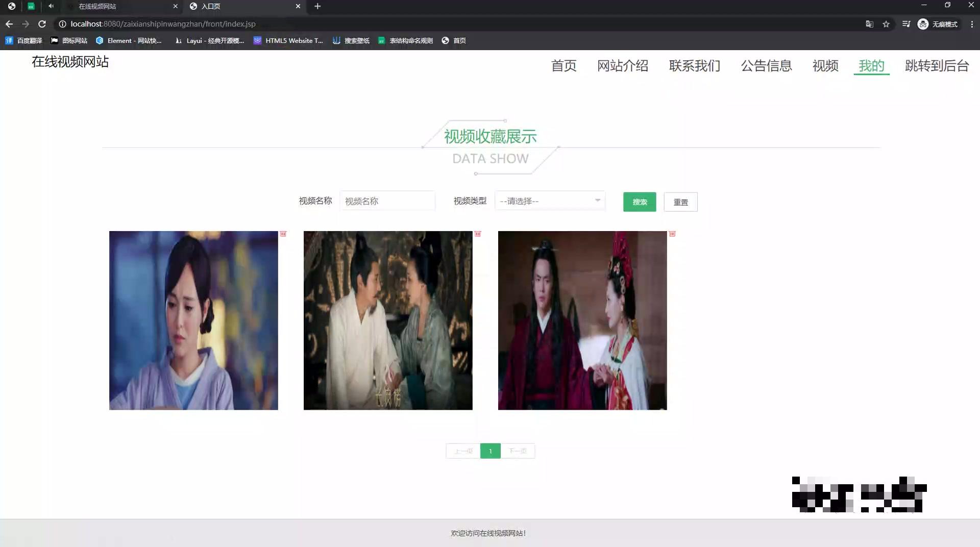Click the audio playing speaker icon on tab strip
980x547 pixels.
point(51,6)
